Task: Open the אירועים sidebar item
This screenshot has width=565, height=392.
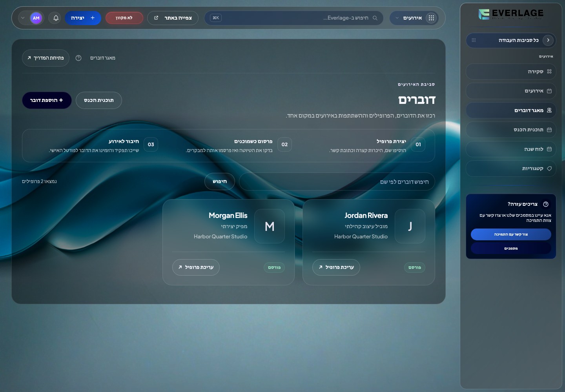Action: 511,91
